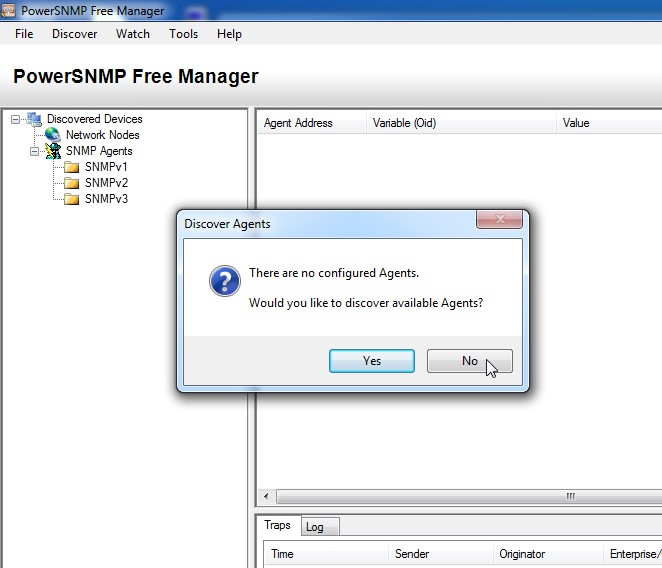This screenshot has height=568, width=662.
Task: Click 'Would you like to discover available Agents?' text
Action: pos(366,303)
